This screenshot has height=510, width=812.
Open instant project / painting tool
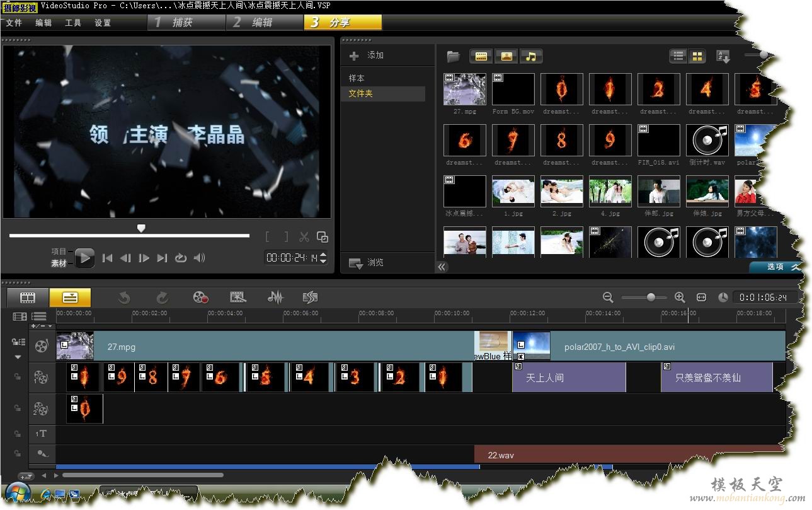238,298
